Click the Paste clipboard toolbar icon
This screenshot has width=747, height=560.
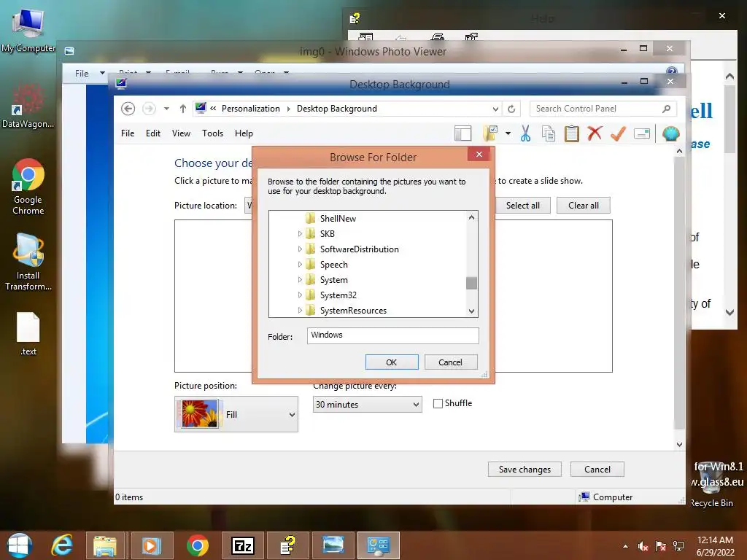(572, 134)
